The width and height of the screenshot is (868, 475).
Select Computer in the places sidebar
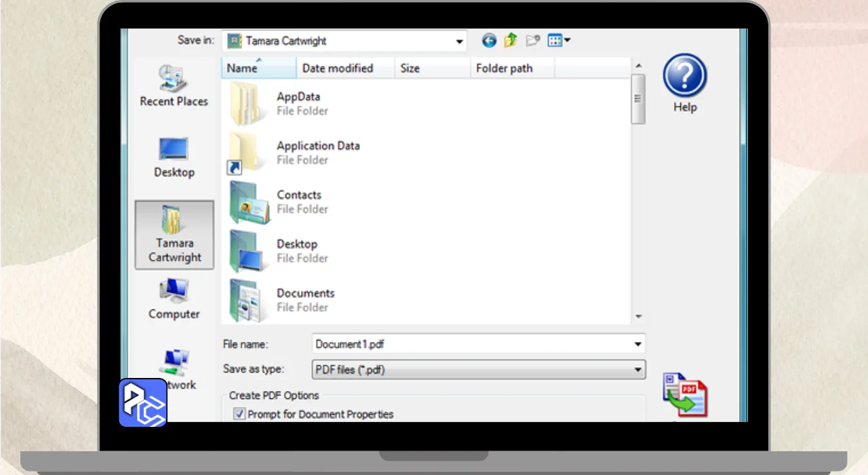coord(174,299)
